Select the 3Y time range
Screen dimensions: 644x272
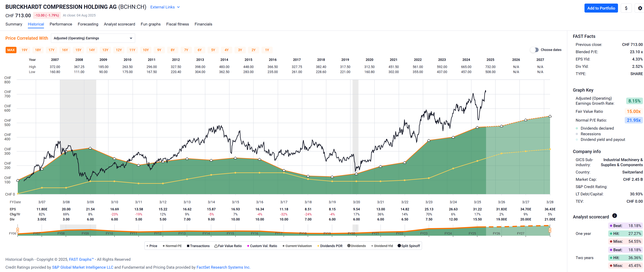coord(240,50)
